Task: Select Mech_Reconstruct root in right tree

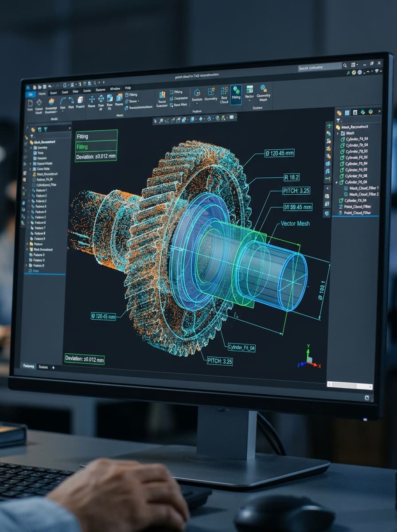Action: [352, 127]
